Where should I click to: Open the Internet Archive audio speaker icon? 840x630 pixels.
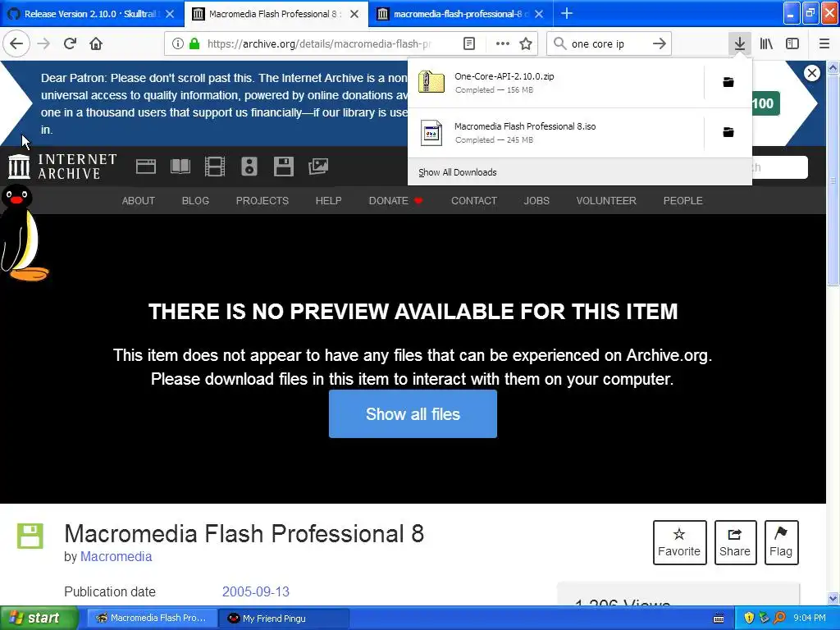tap(249, 167)
